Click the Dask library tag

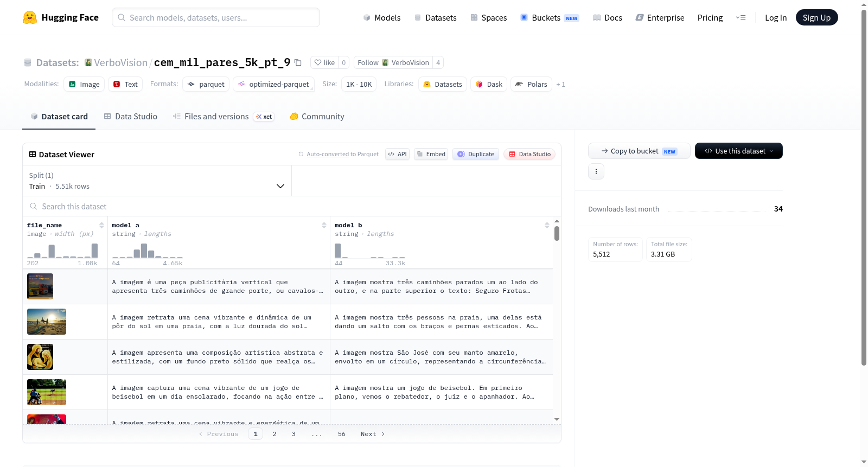click(x=489, y=84)
